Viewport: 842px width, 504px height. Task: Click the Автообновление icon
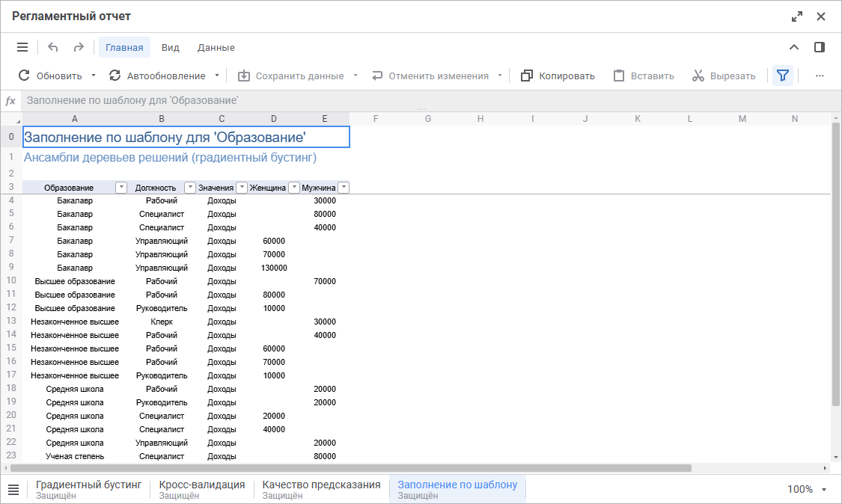point(115,76)
